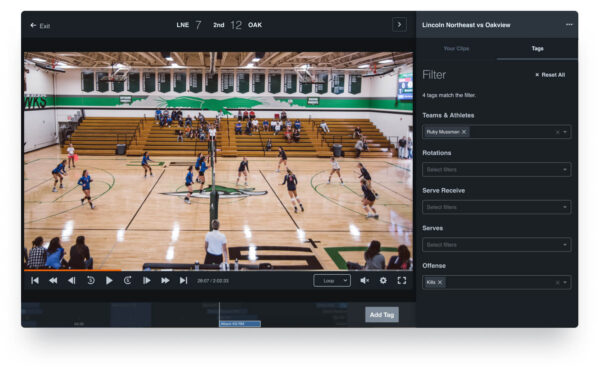
Task: Open the Serves filter dropdown
Action: (496, 245)
